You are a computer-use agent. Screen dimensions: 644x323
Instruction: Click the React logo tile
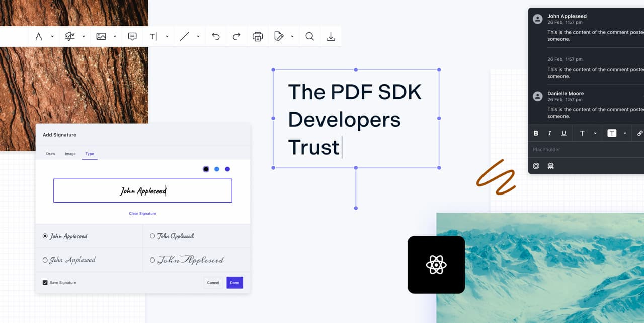click(436, 265)
